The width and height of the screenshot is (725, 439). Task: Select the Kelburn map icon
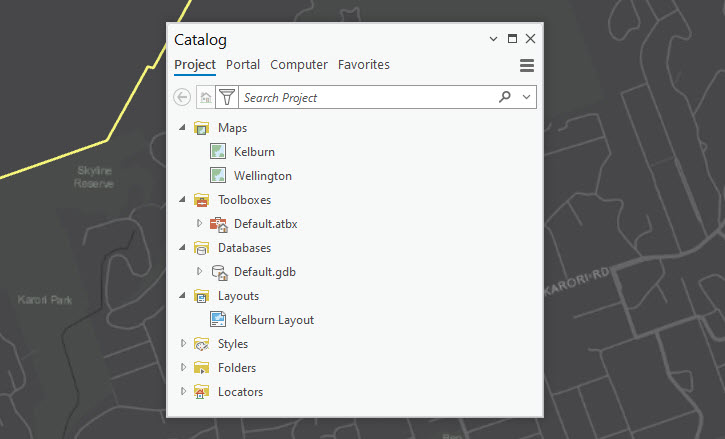pyautogui.click(x=218, y=151)
